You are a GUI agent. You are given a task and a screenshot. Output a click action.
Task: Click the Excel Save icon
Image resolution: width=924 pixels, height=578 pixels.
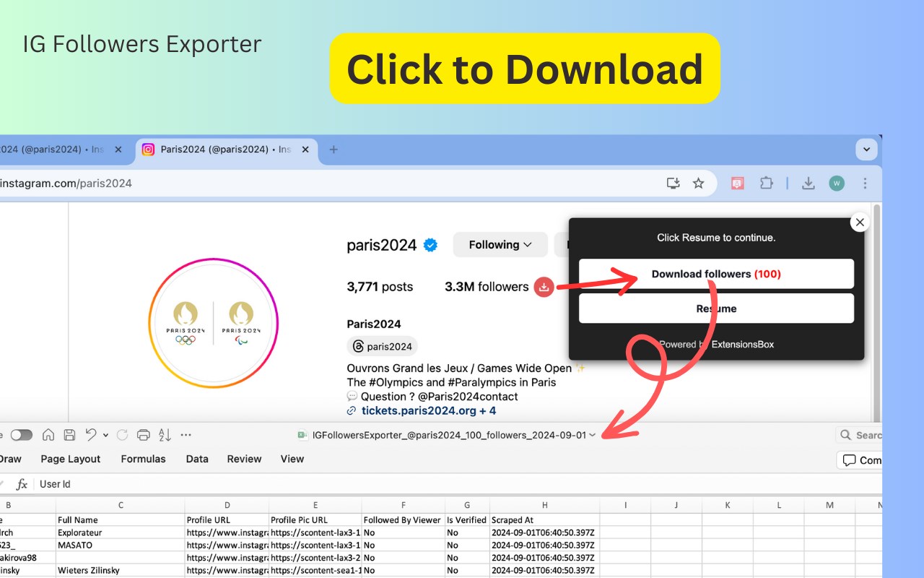click(69, 435)
